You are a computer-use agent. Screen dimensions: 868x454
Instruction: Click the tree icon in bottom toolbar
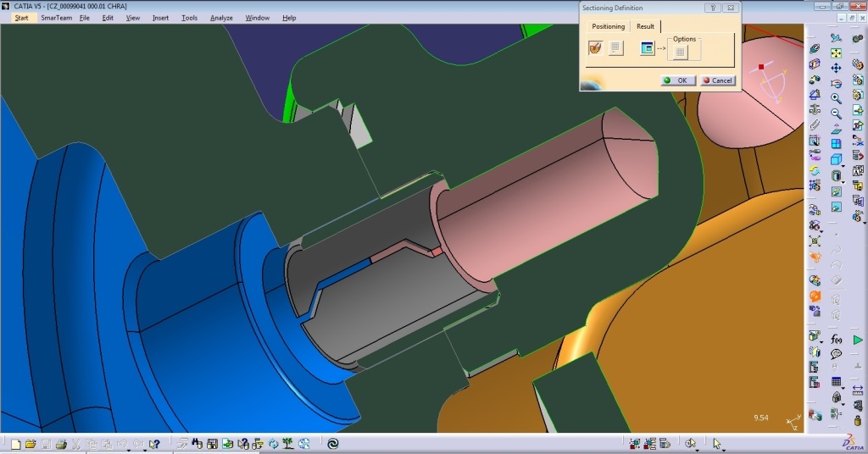coord(288,444)
